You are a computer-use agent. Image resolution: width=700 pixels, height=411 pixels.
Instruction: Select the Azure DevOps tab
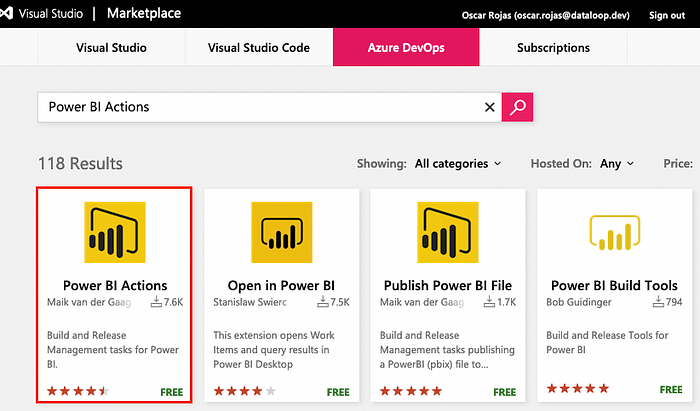point(406,47)
